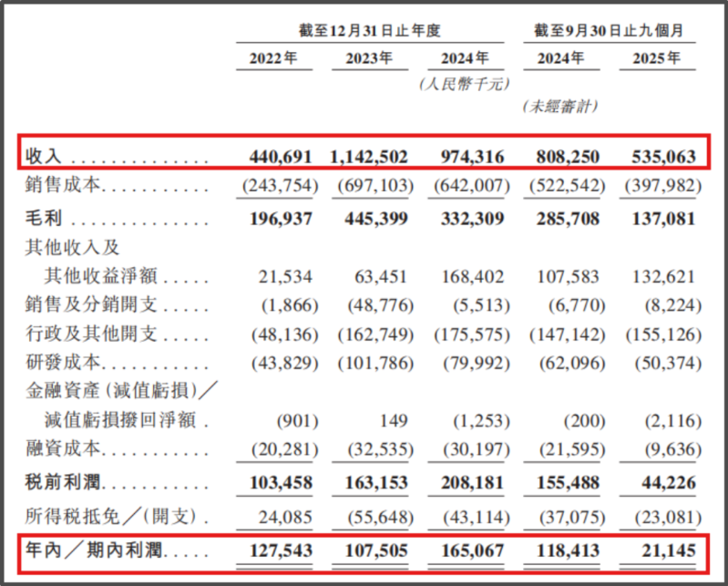The width and height of the screenshot is (728, 586).
Task: Click the net profit value 21,145
Action: point(670,550)
